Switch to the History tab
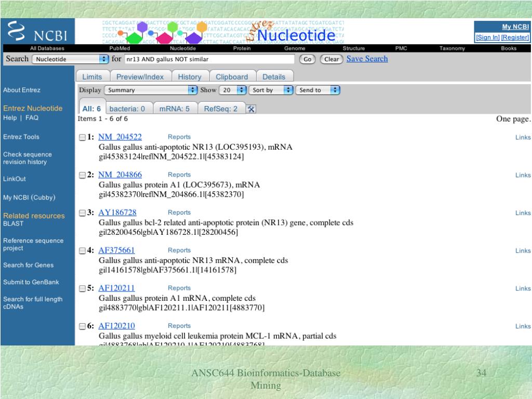The image size is (532, 399). 190,77
